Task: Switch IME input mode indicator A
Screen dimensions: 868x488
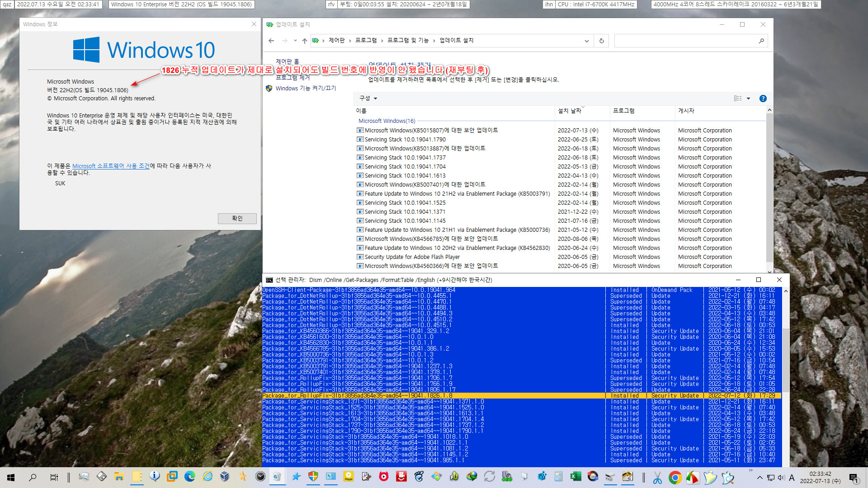Action: pos(792,478)
